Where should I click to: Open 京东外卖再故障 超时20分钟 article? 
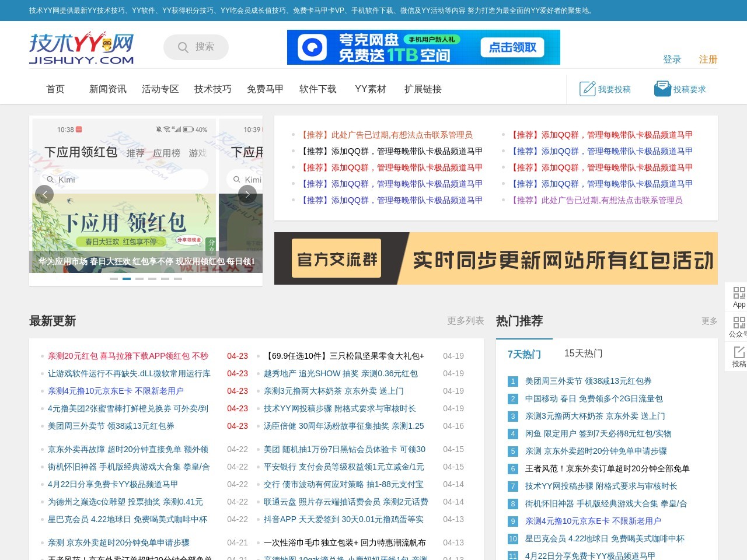(x=128, y=449)
